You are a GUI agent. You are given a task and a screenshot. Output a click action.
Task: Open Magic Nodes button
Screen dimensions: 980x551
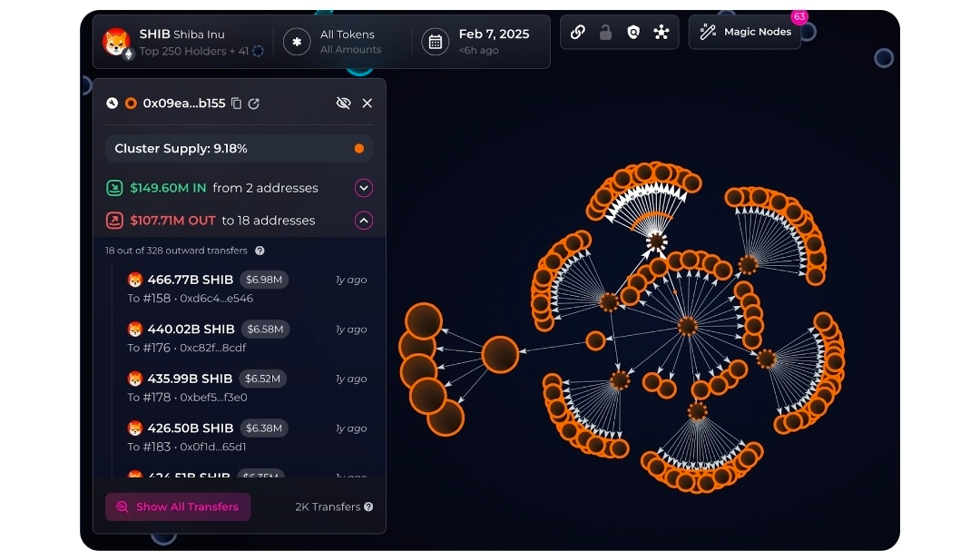tap(744, 32)
